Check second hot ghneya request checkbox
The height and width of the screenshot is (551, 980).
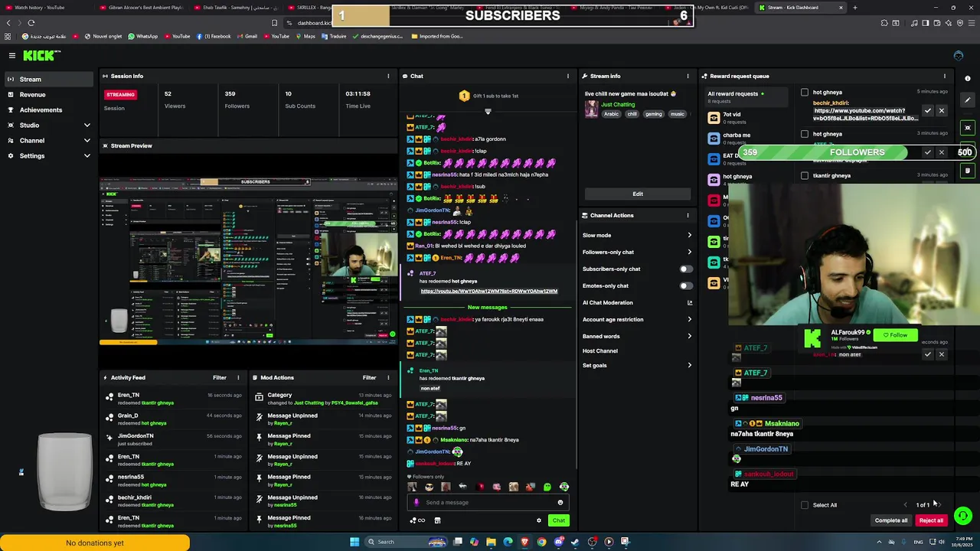(x=805, y=134)
